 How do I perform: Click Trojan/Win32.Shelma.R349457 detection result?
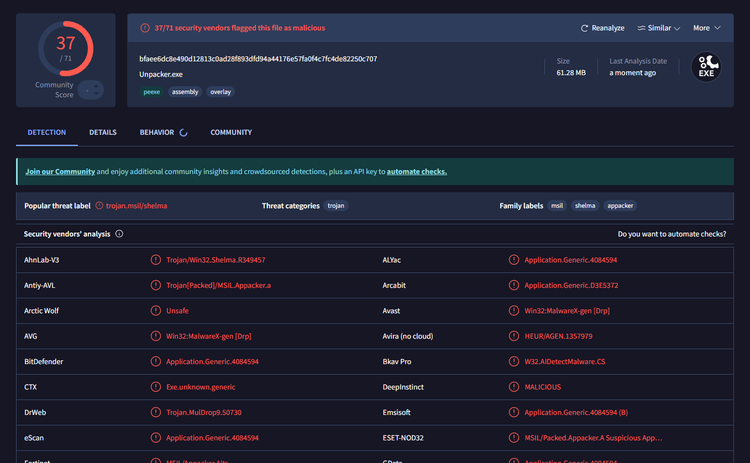[216, 260]
